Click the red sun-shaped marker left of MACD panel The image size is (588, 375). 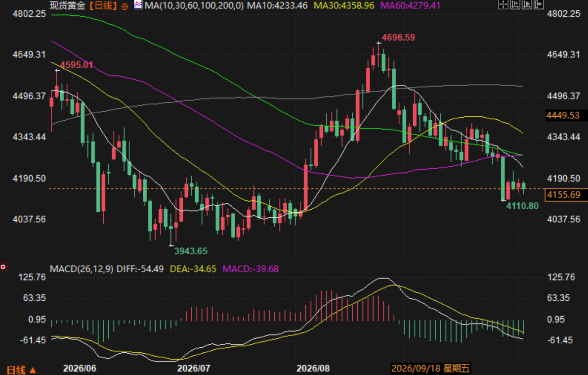(x=3, y=267)
